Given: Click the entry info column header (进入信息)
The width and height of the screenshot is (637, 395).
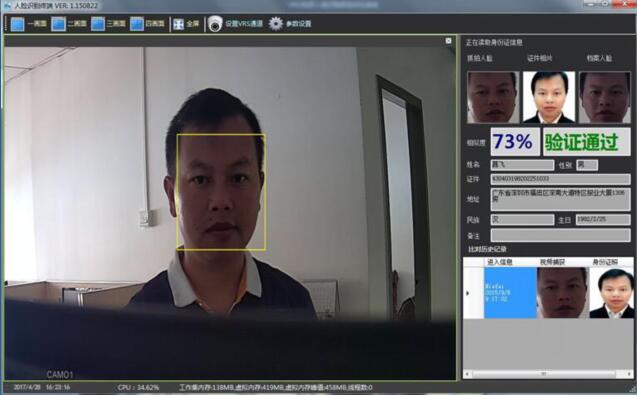Looking at the screenshot, I should 500,262.
